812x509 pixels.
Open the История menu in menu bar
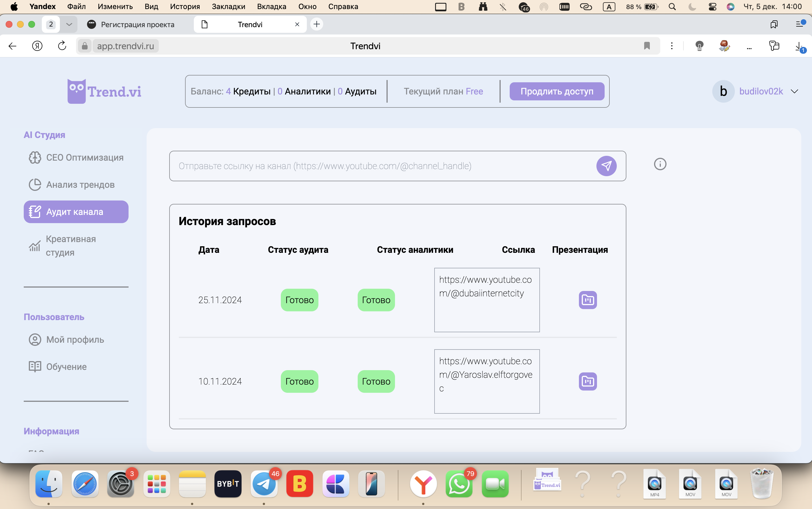click(x=185, y=7)
